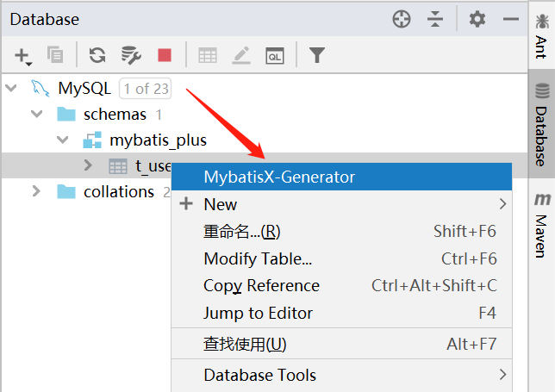Image resolution: width=555 pixels, height=392 pixels.
Task: Open the Database Tools submenu arrow
Action: pos(502,375)
